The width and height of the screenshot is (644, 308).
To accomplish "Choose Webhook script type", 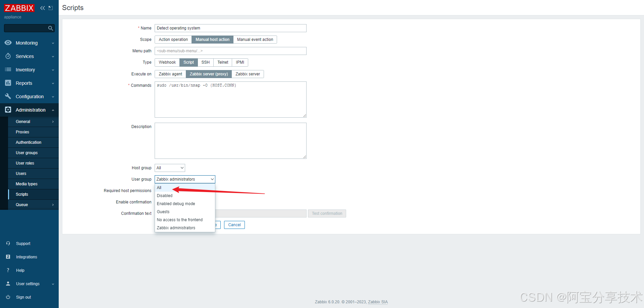I will pyautogui.click(x=167, y=62).
